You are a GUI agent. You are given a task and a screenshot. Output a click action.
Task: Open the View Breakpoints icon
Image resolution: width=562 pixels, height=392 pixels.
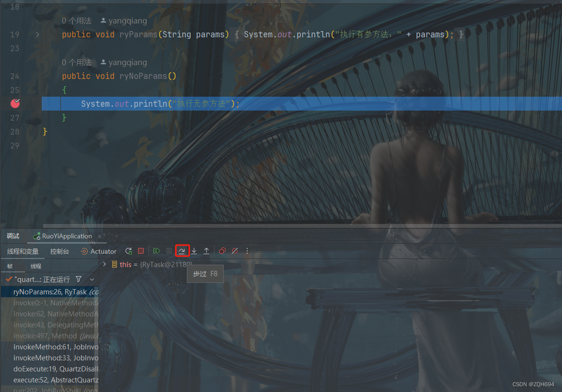(x=222, y=251)
